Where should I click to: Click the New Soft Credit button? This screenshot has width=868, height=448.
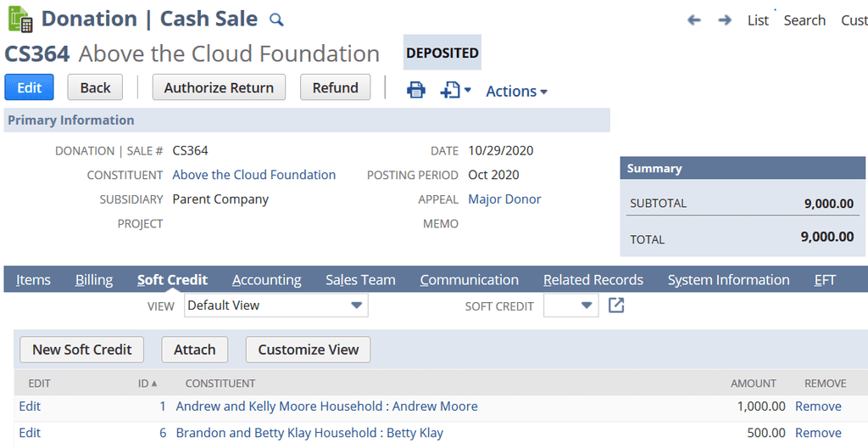pos(82,350)
